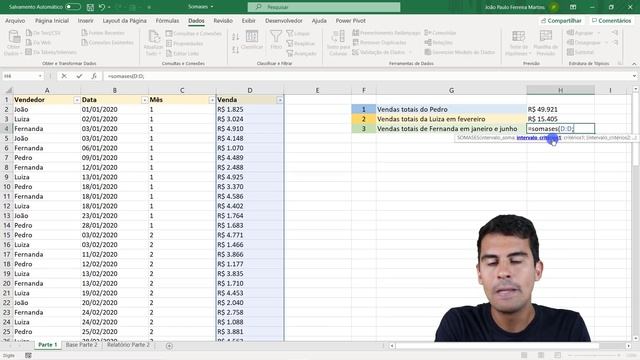Add a new sheet with plus button
Screen dimensions: 640x360
click(x=169, y=346)
